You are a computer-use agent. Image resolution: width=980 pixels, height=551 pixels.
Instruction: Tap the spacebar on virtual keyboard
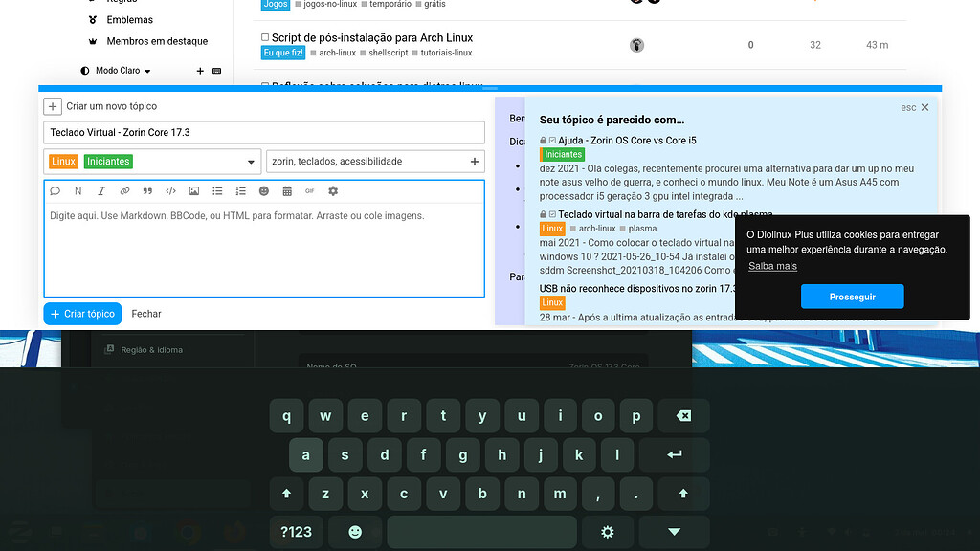coord(482,532)
